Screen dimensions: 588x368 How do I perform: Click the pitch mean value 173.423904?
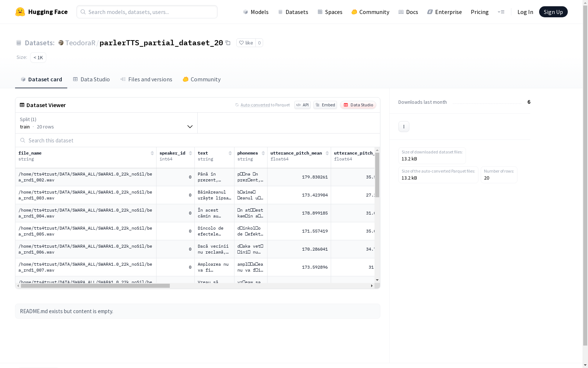click(315, 195)
